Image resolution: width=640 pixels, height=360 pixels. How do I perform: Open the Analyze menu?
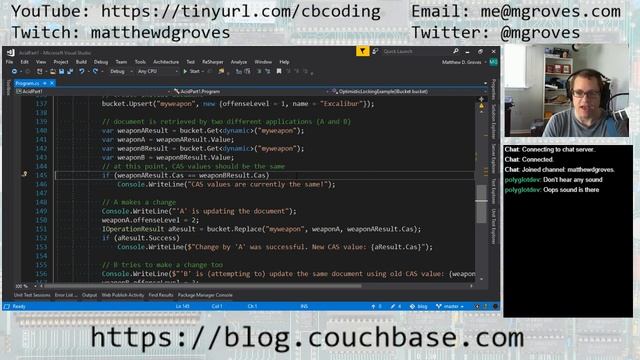[239, 62]
